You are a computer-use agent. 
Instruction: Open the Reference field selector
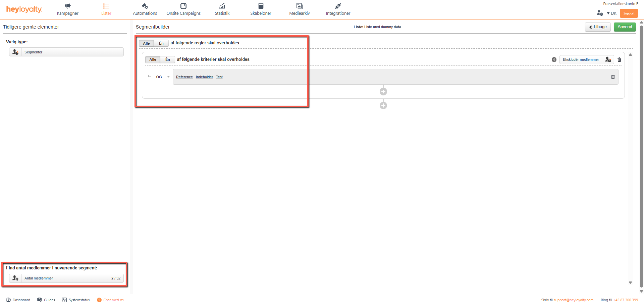[x=184, y=77]
